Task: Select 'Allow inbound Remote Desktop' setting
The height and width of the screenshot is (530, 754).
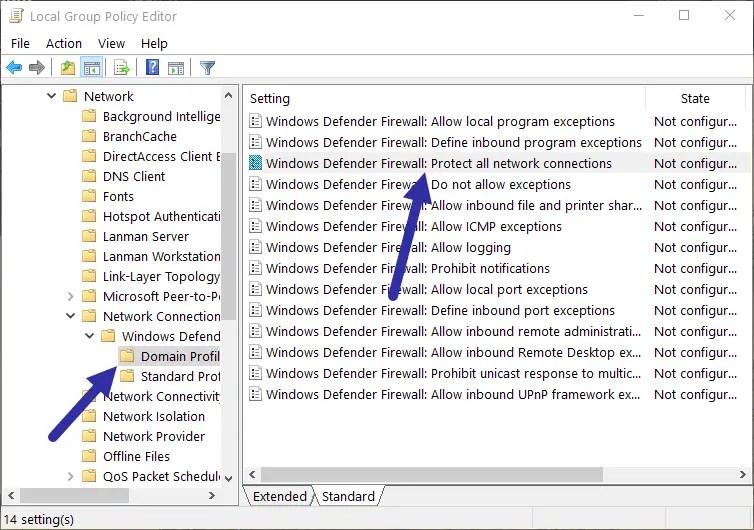Action: pyautogui.click(x=453, y=353)
